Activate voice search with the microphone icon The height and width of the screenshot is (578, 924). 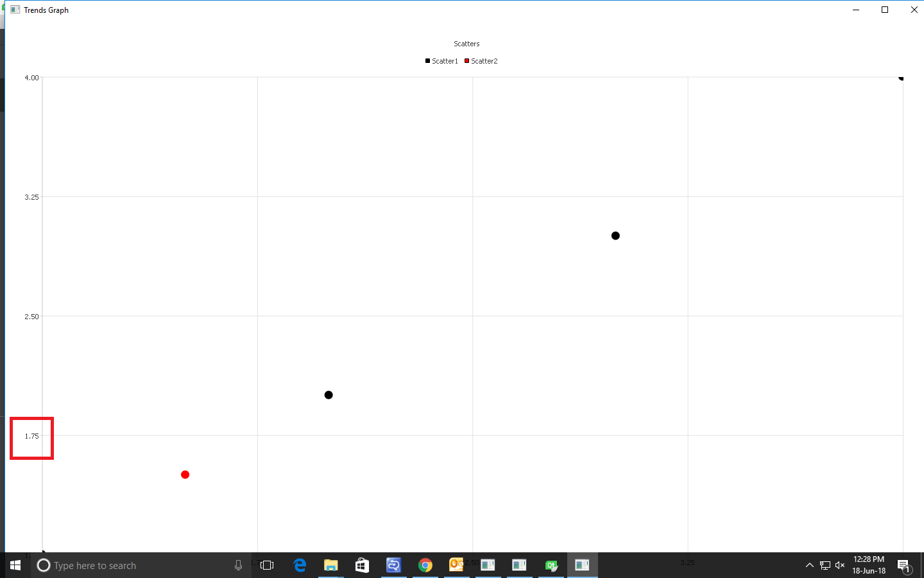point(238,565)
